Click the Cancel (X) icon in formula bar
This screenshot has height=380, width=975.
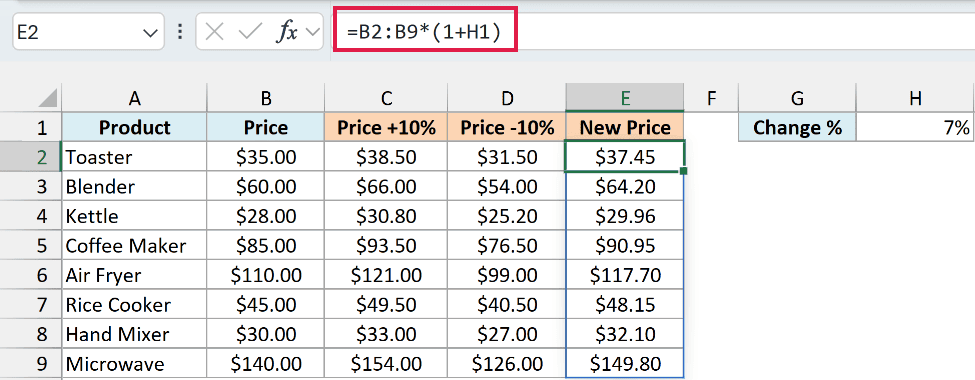pyautogui.click(x=214, y=32)
